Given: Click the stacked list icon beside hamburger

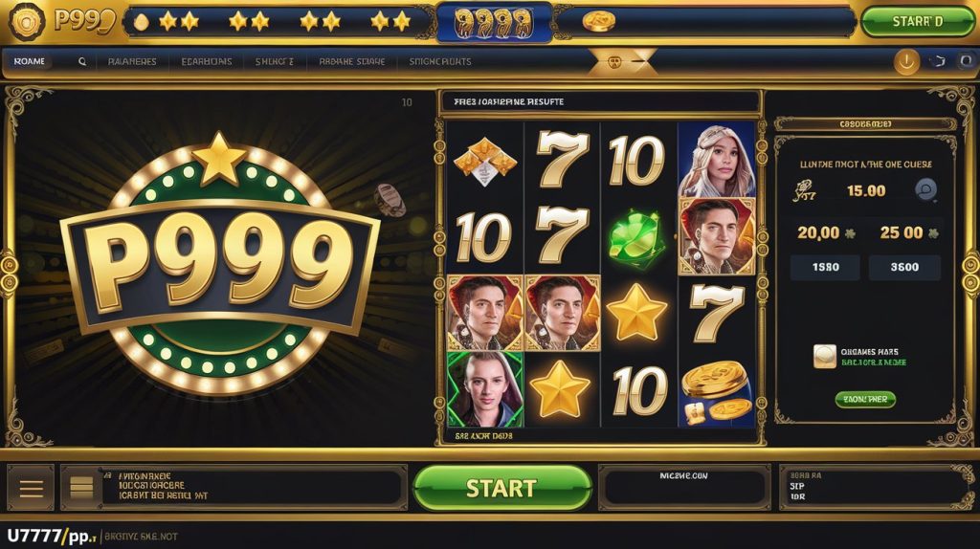Looking at the screenshot, I should coord(81,488).
